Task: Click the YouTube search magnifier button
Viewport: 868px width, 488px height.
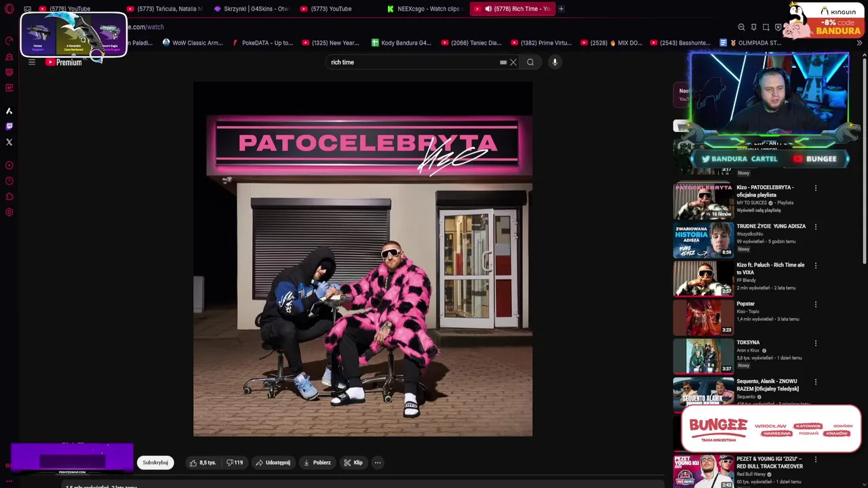Action: (x=530, y=62)
